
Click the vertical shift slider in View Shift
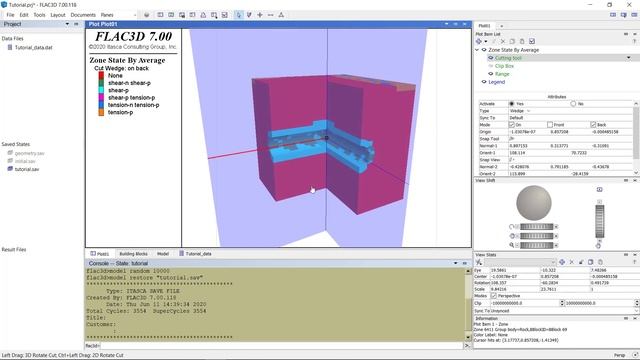600,221
